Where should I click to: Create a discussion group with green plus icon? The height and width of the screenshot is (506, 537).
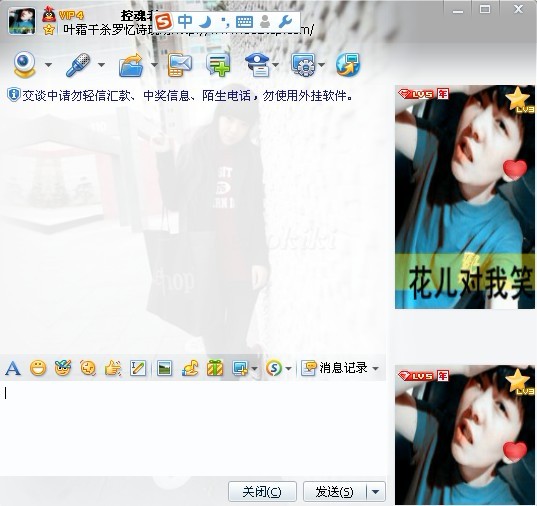pyautogui.click(x=218, y=64)
